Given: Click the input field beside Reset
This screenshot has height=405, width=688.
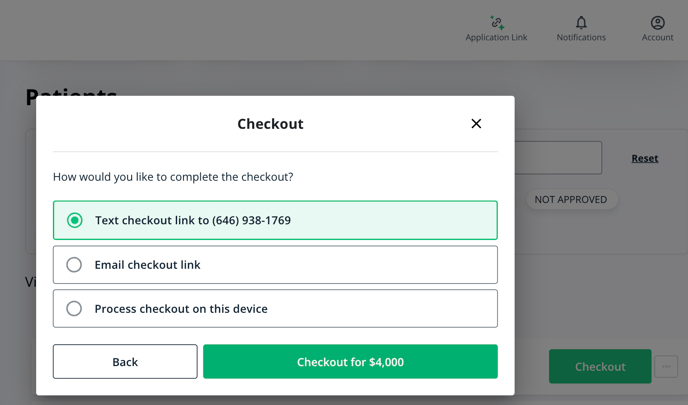Looking at the screenshot, I should point(558,158).
